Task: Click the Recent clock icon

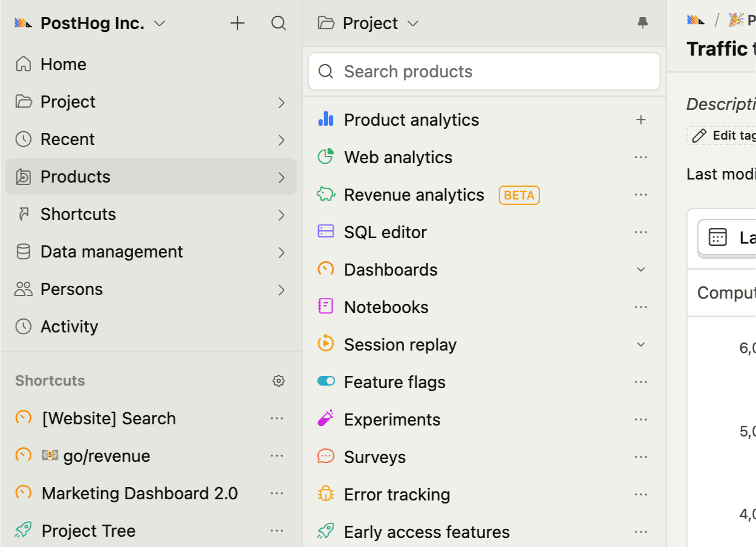Action: point(23,139)
